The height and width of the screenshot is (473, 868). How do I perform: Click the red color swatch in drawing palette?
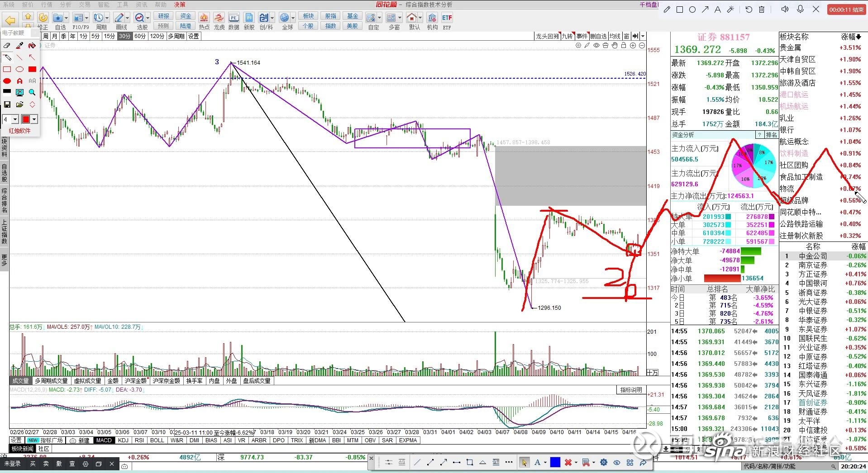26,119
